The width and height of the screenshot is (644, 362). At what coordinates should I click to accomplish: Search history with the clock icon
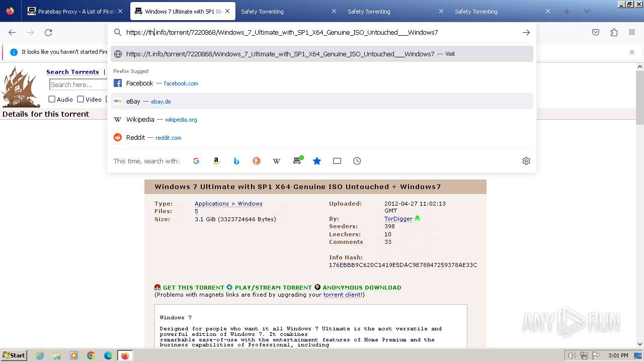(x=357, y=161)
